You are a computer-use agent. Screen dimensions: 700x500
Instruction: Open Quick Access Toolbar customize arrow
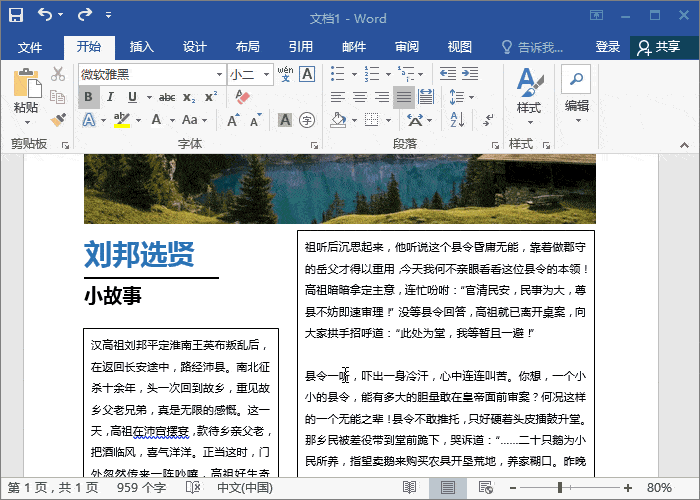(108, 15)
